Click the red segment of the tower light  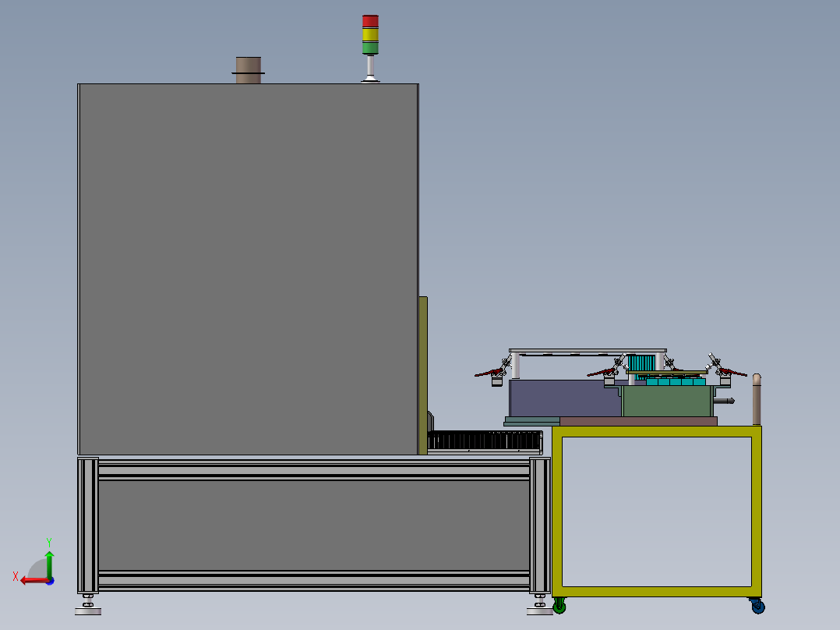370,21
